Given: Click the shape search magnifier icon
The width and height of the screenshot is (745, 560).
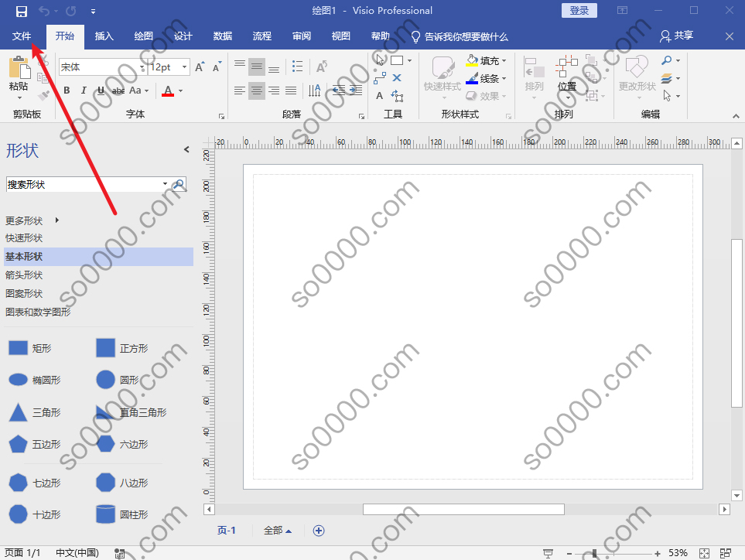Looking at the screenshot, I should (x=179, y=184).
